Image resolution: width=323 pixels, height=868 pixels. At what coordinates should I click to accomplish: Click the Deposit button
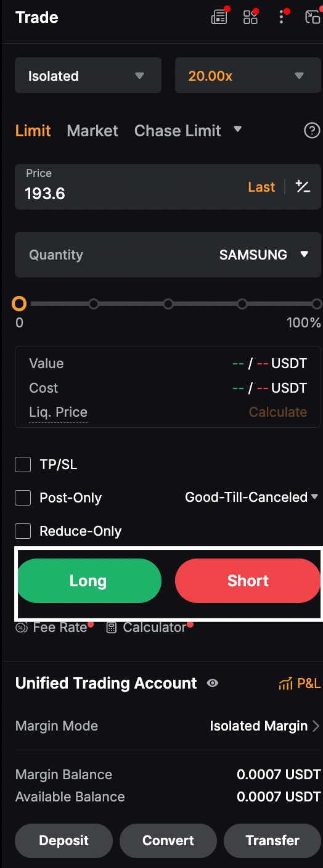tap(64, 840)
